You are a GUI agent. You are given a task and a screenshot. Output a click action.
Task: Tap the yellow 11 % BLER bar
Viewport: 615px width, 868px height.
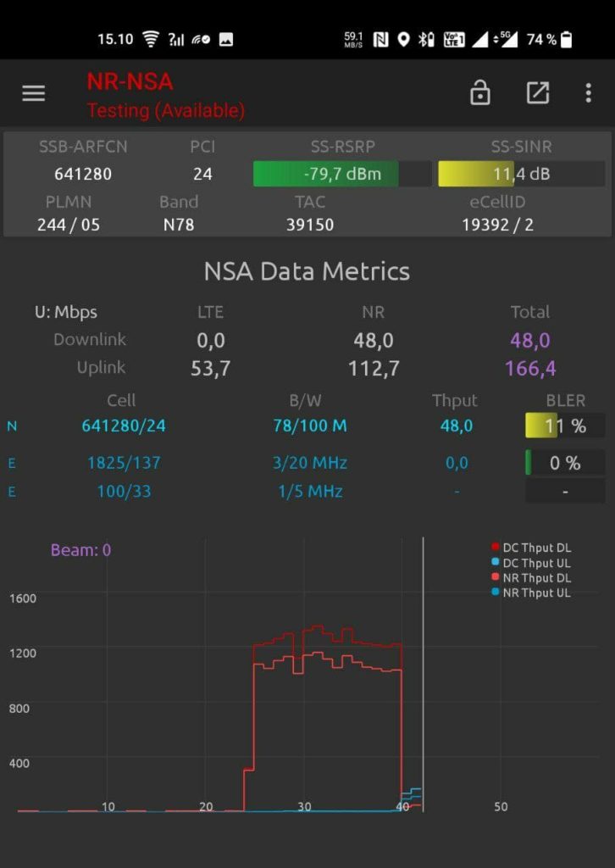tap(542, 426)
